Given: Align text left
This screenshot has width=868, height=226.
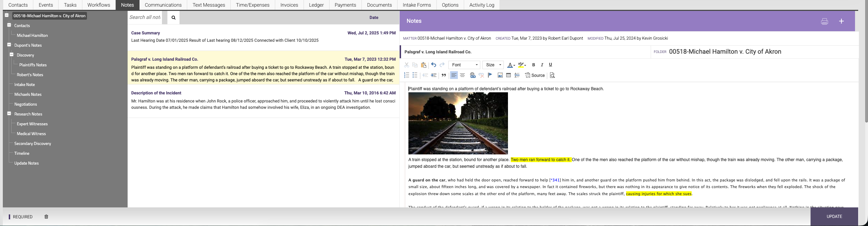Looking at the screenshot, I should point(454,75).
